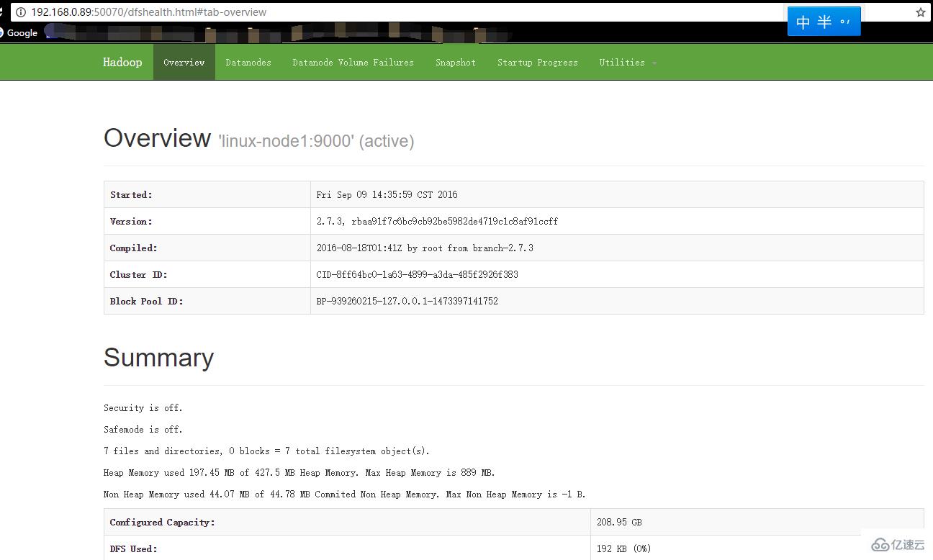Image resolution: width=933 pixels, height=560 pixels.
Task: Click the version value '2.7.3, rbaa91f7c...'
Action: pos(437,221)
